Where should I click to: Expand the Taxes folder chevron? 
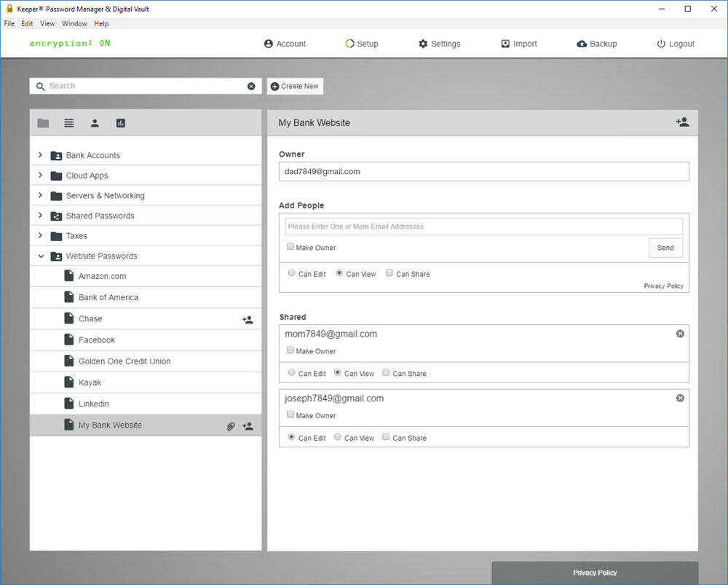pyautogui.click(x=40, y=235)
